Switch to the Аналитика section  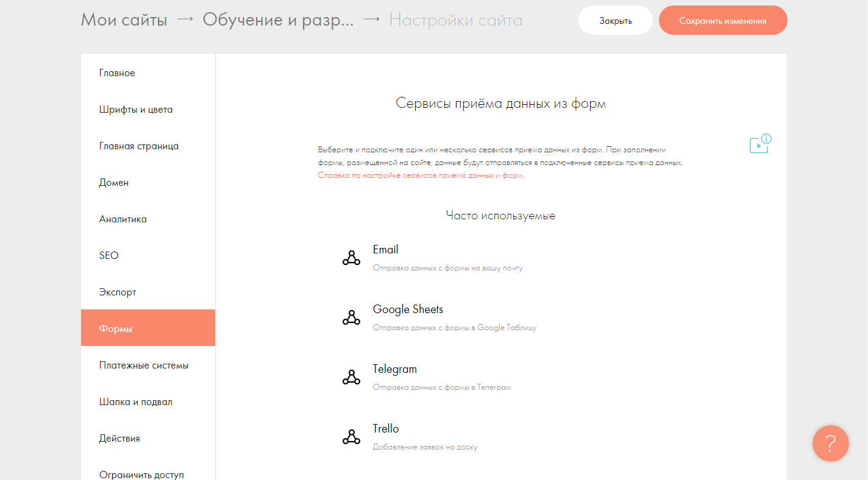pos(148,219)
